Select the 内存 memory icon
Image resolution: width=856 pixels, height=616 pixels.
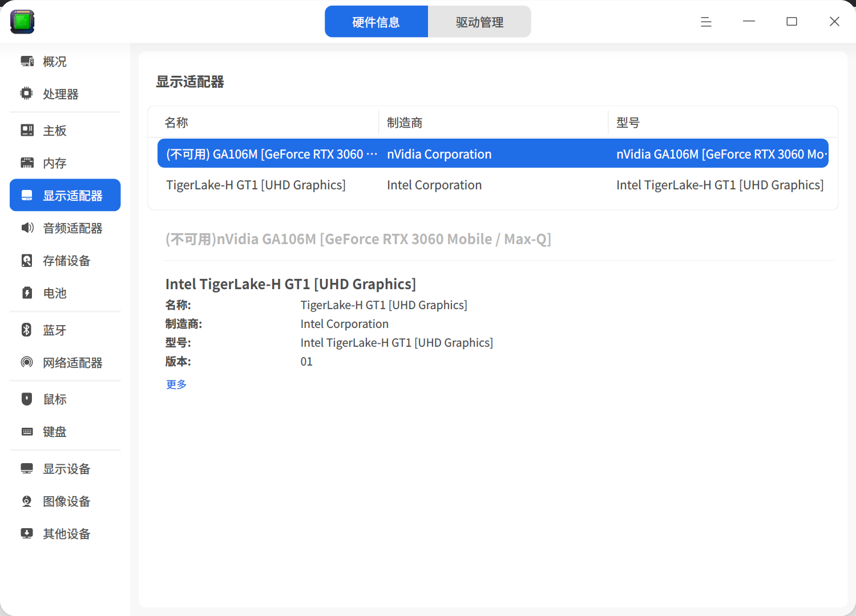[27, 163]
